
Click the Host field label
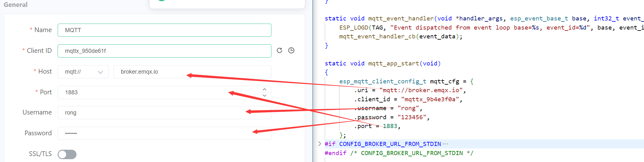(x=45, y=72)
